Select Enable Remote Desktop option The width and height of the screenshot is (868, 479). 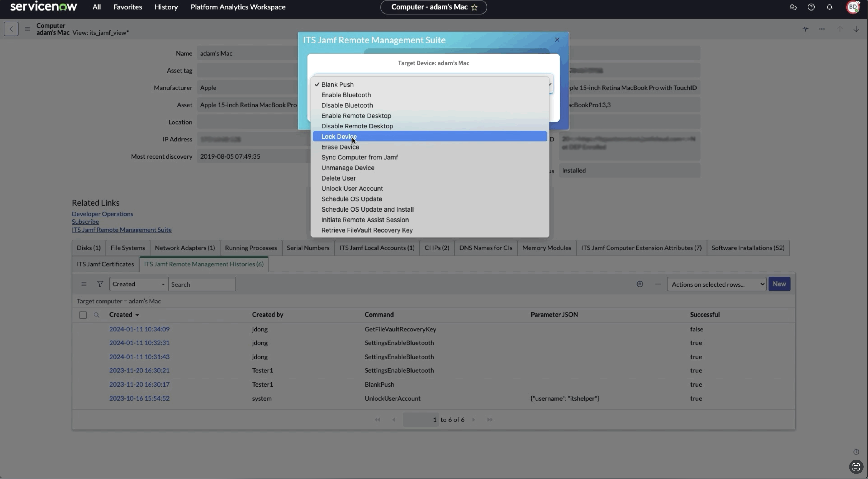click(430, 115)
